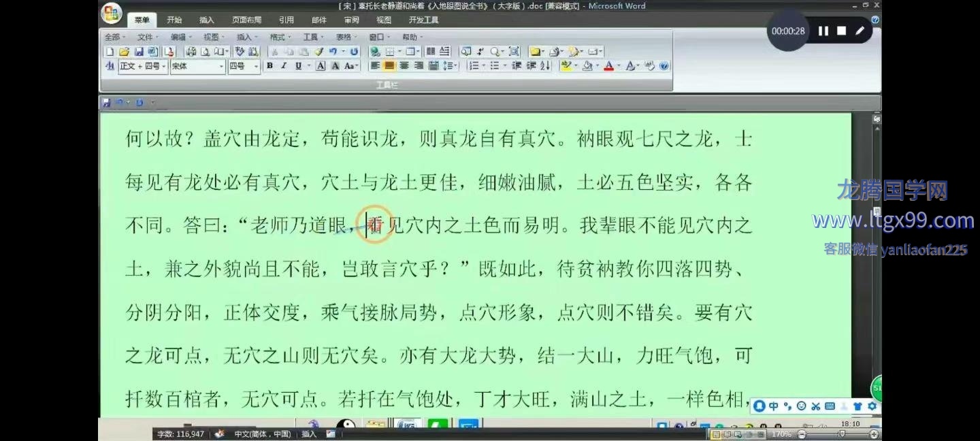The width and height of the screenshot is (980, 441).
Task: Click the Increase Indent icon
Action: [x=532, y=66]
